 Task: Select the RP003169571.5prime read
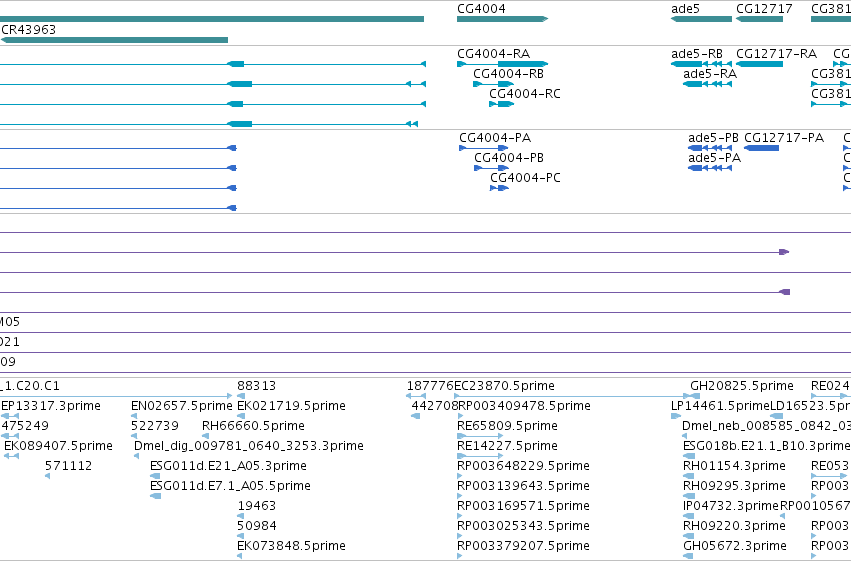[x=460, y=516]
